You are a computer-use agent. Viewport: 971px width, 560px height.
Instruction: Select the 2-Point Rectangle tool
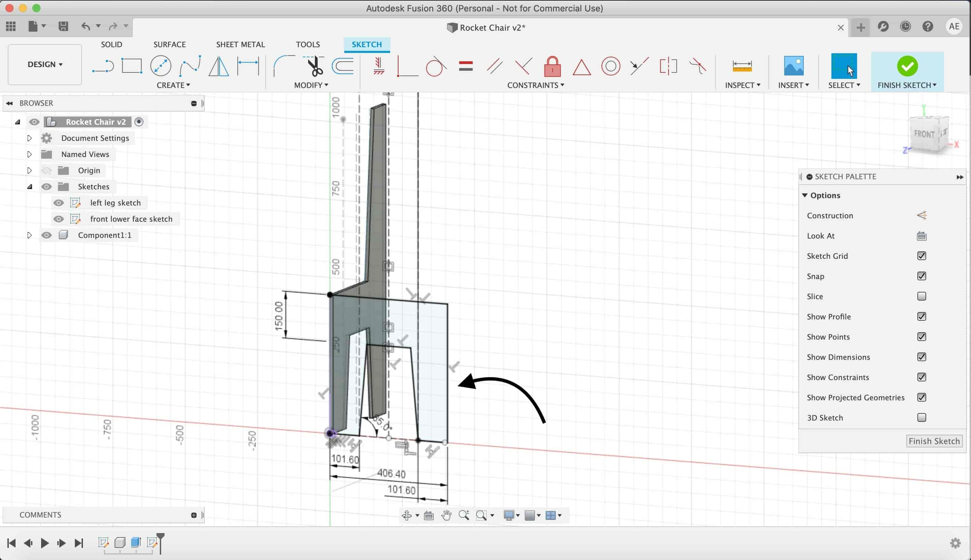[x=131, y=66]
